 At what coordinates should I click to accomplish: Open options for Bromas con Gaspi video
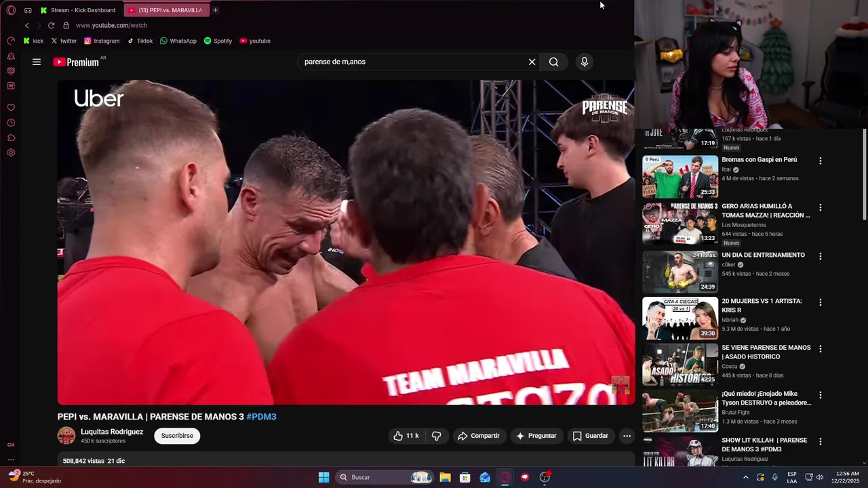coord(821,161)
